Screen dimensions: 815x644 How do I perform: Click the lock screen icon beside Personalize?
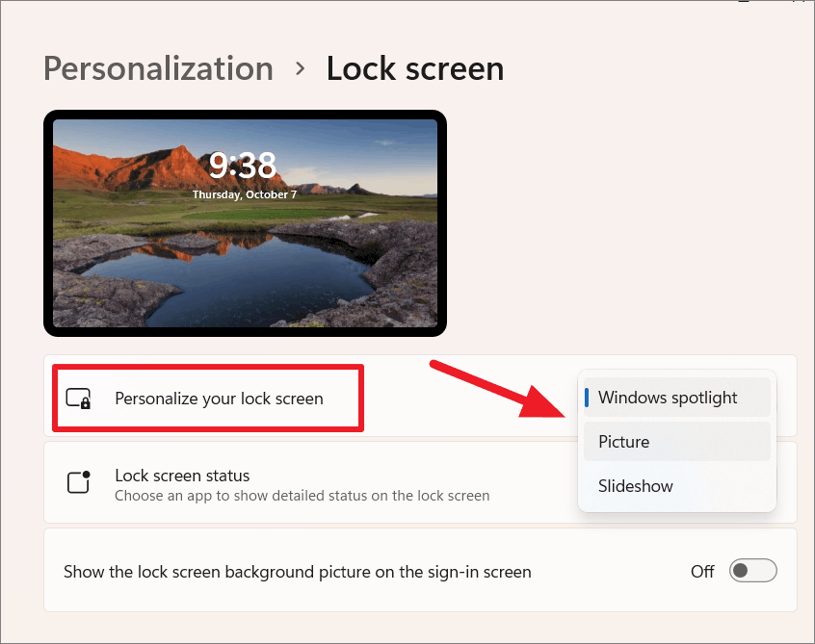[x=78, y=399]
